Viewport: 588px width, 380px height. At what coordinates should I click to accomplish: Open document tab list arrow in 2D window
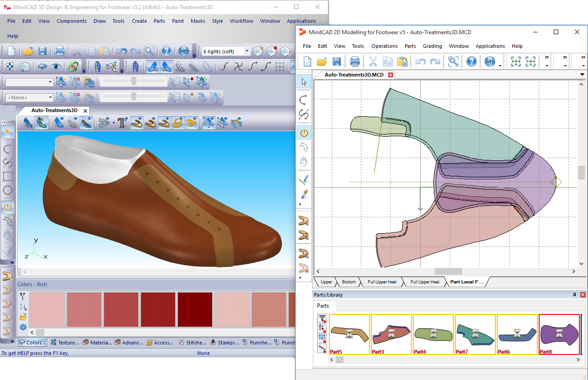click(582, 74)
